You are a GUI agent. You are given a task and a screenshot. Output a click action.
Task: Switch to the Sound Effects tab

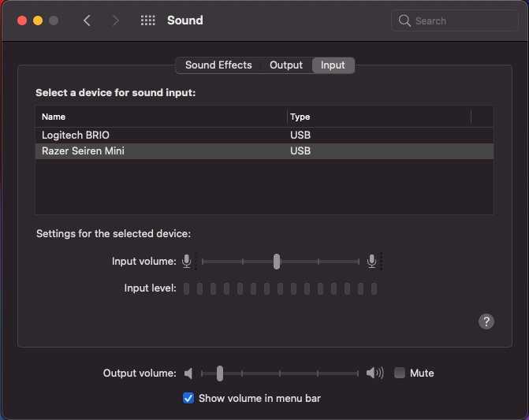[x=218, y=65]
